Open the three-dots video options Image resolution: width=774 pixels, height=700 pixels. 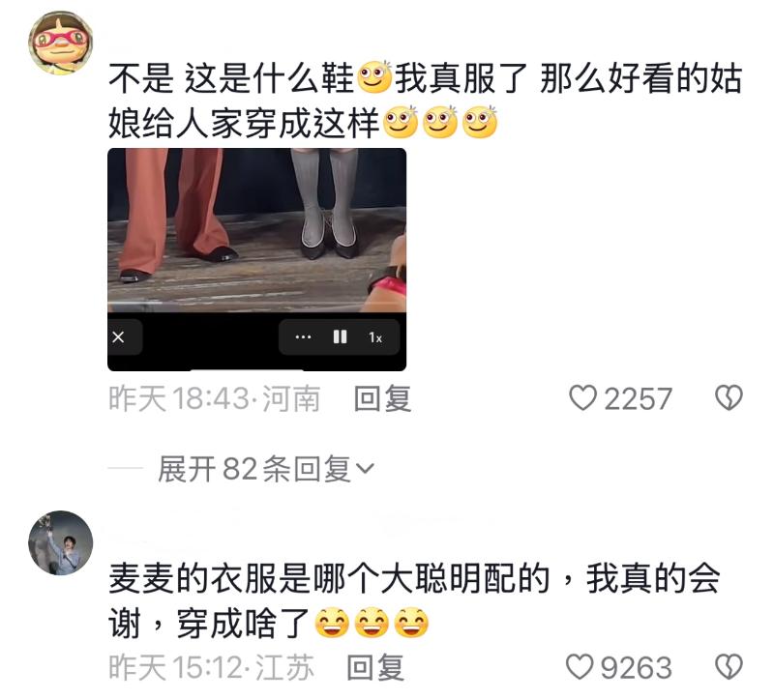point(303,337)
